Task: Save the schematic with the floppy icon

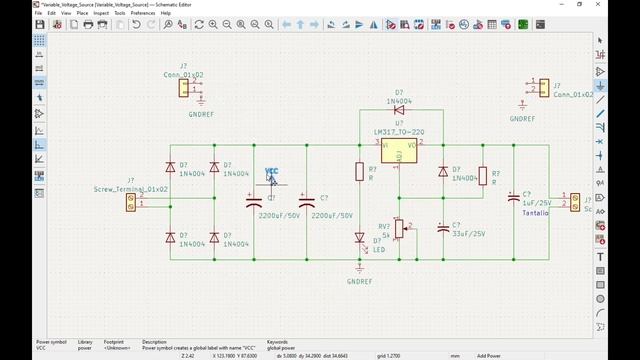Action: pyautogui.click(x=40, y=24)
